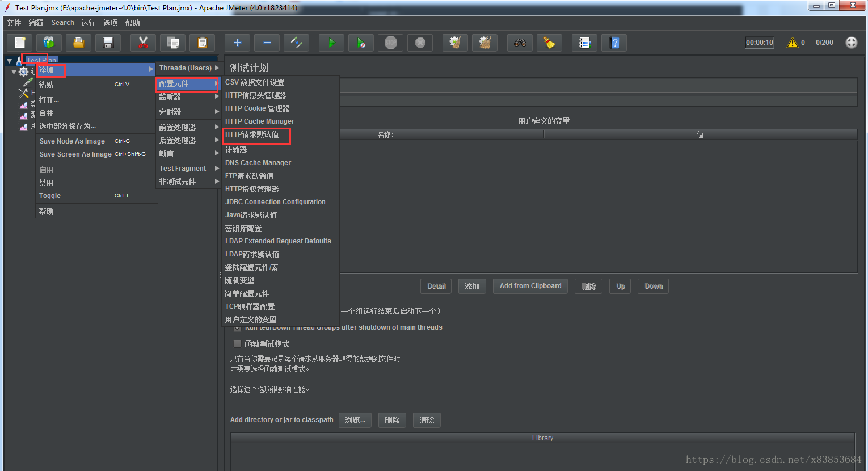Open the Search menu
868x471 pixels.
(x=62, y=23)
